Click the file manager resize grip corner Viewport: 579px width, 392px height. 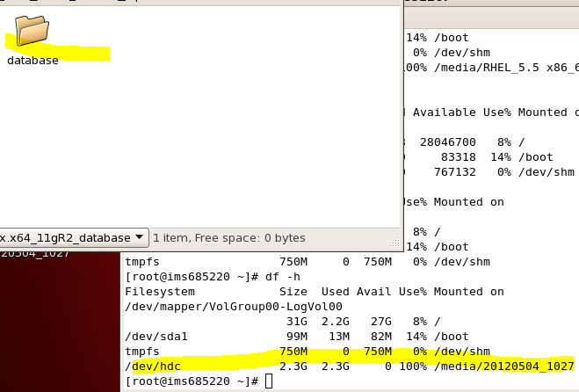coord(394,242)
